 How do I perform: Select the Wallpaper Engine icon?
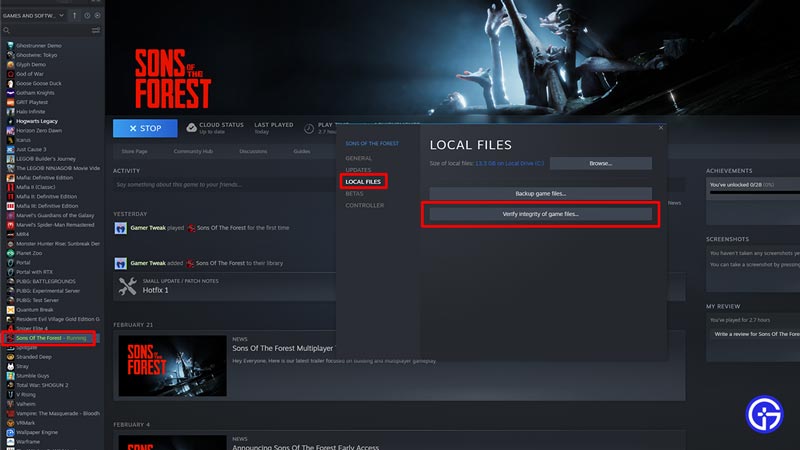click(x=10, y=433)
